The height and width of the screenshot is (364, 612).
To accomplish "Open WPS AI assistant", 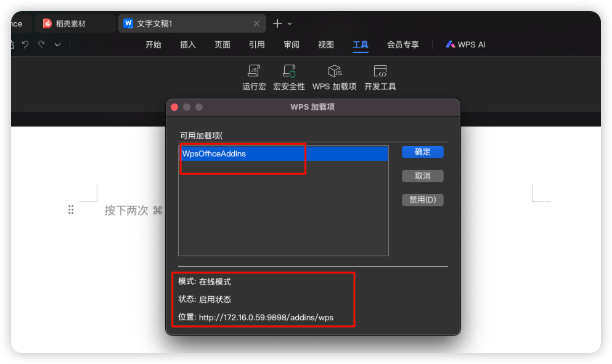I will [466, 44].
